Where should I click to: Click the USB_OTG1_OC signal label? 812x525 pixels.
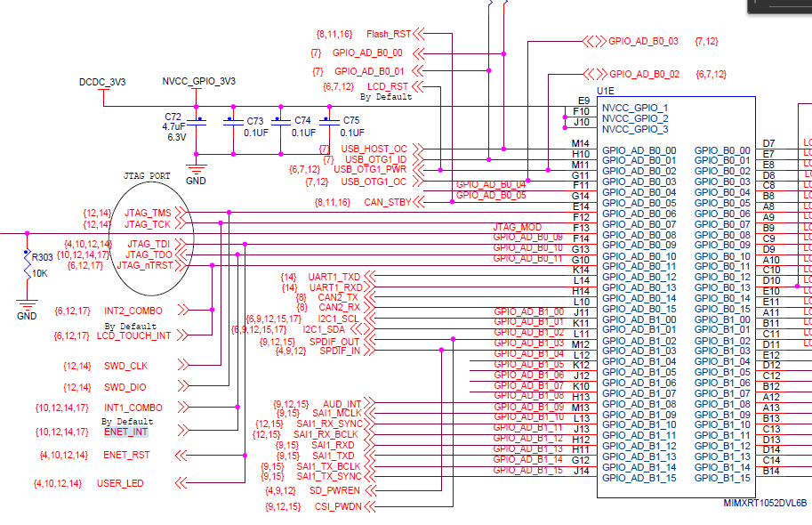(x=374, y=182)
